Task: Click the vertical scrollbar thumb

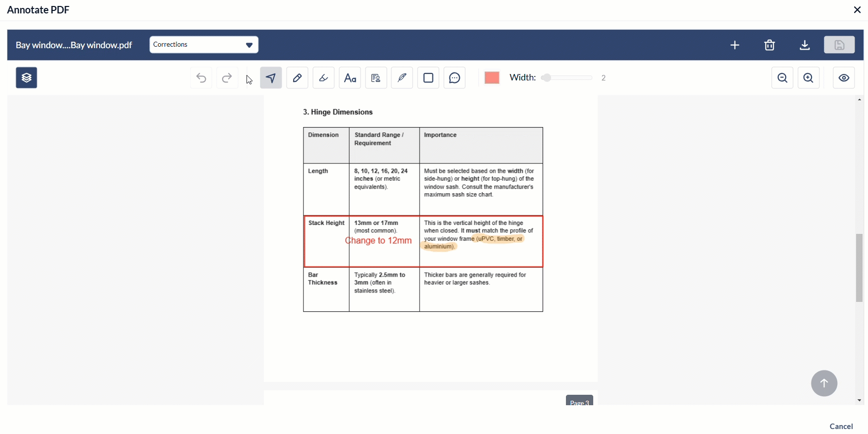Action: tap(860, 268)
